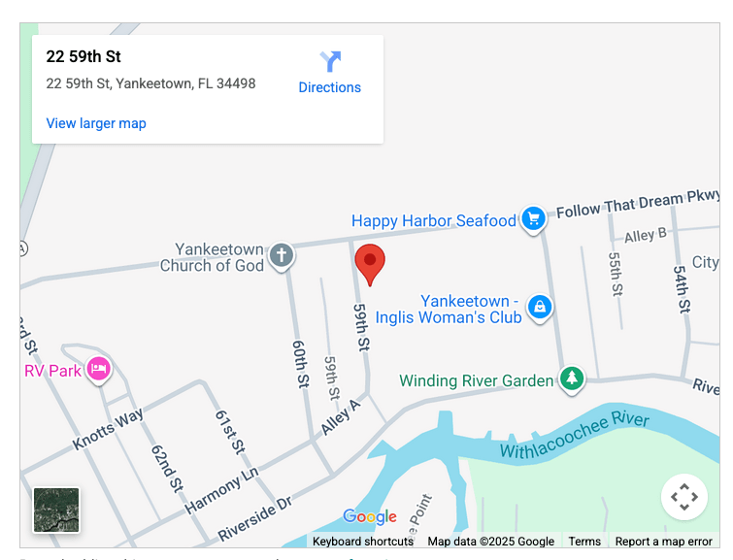
Task: Click the Directions arrow icon
Action: tap(330, 61)
